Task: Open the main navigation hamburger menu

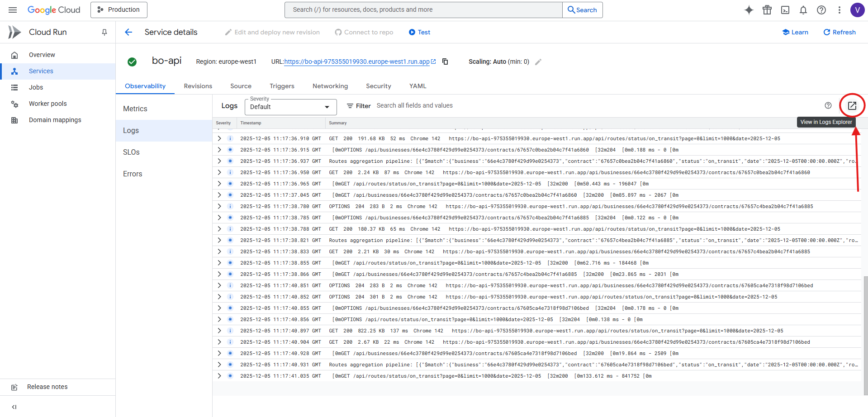Action: 12,9
